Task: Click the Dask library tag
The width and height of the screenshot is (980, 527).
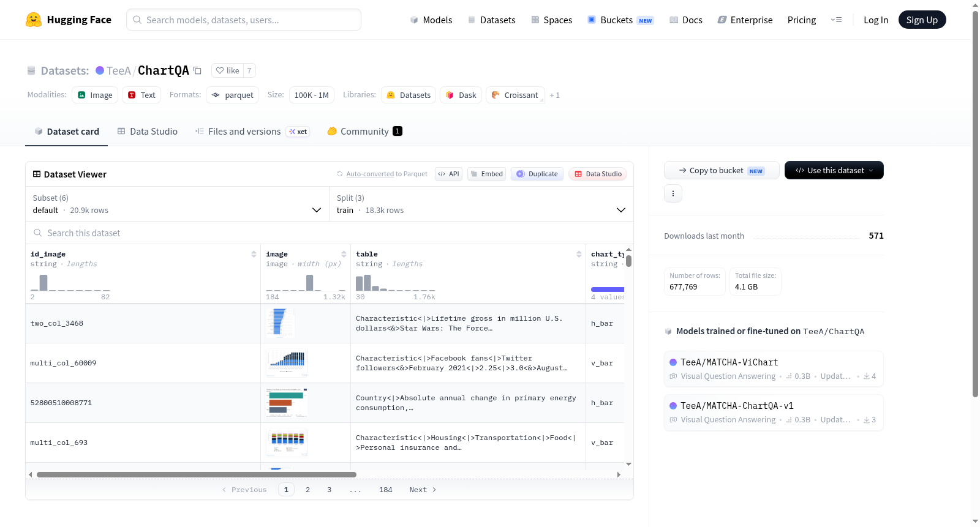Action: [461, 95]
